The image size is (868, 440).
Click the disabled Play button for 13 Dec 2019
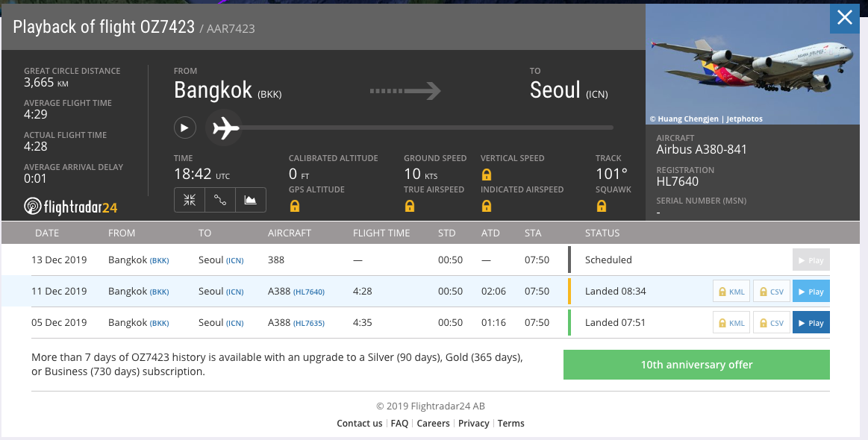[811, 260]
